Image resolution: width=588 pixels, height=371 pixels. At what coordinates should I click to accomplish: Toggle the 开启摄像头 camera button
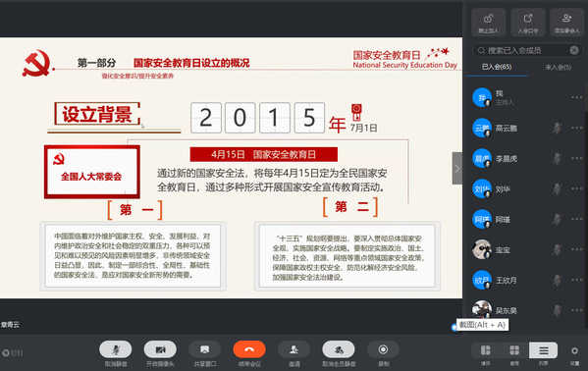coord(160,349)
